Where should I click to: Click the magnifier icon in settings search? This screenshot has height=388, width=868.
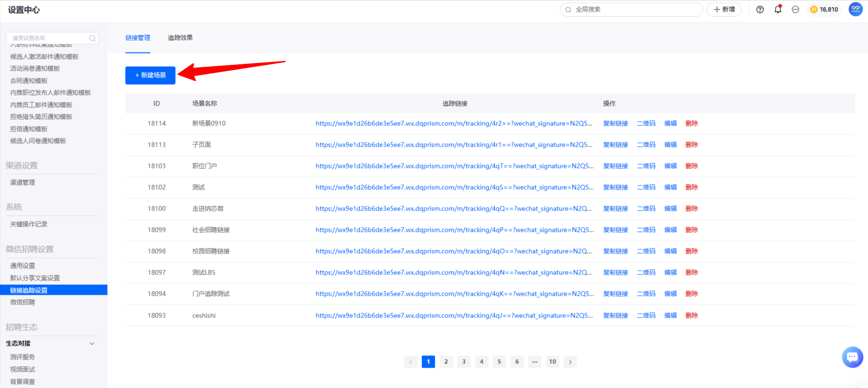[93, 38]
